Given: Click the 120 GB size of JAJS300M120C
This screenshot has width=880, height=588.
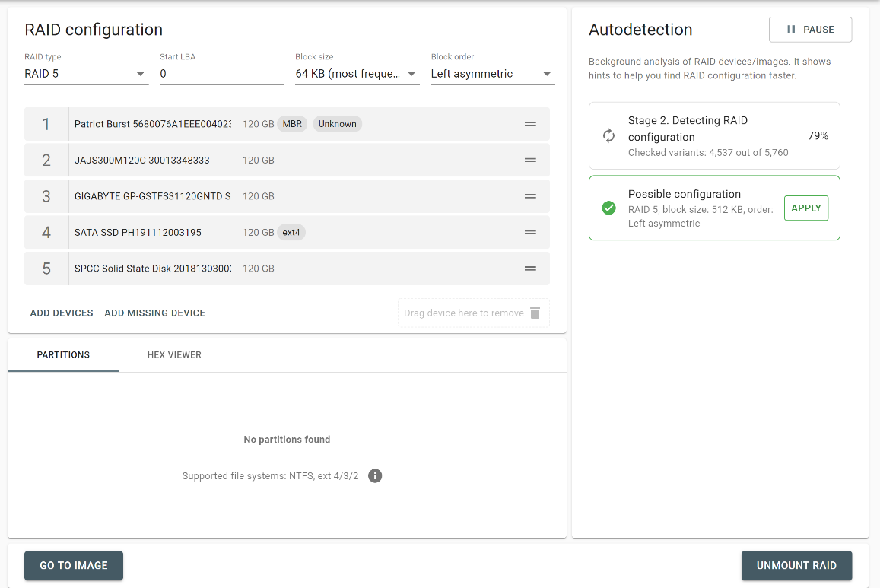Looking at the screenshot, I should [x=258, y=160].
